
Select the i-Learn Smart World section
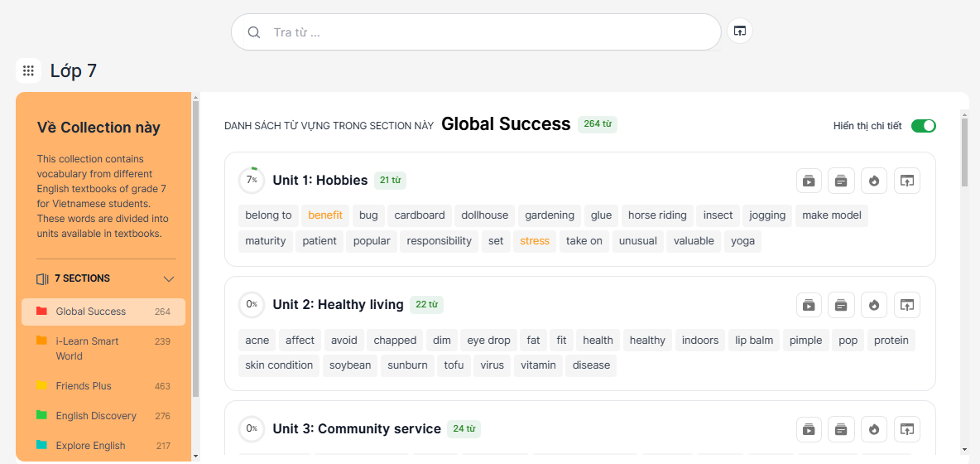click(x=87, y=348)
